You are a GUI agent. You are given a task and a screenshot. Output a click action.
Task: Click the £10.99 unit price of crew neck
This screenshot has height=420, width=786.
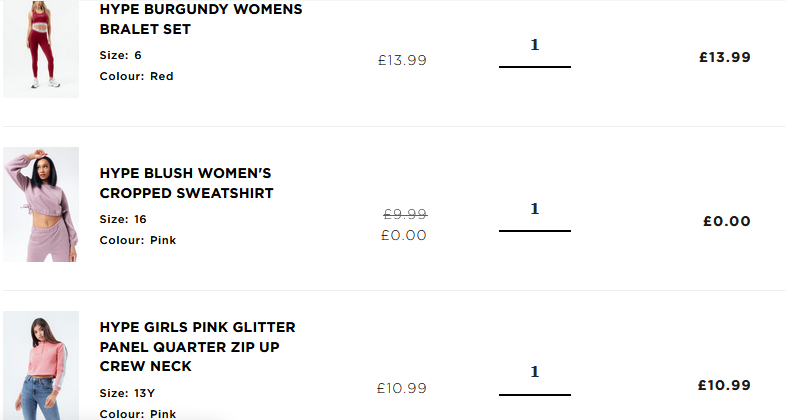(x=402, y=388)
